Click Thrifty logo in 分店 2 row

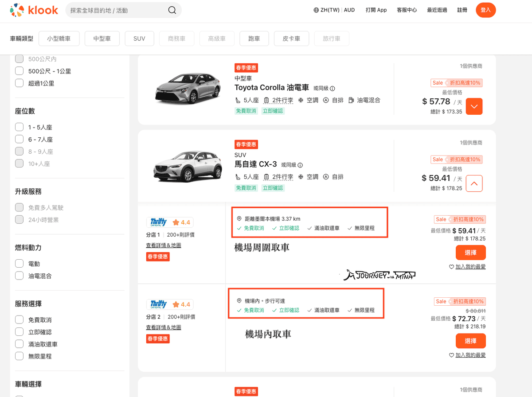coord(159,304)
